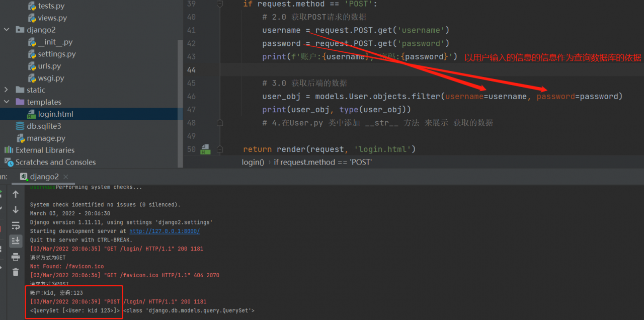Open Scratches and Consoles node
This screenshot has width=644, height=320.
click(x=55, y=163)
